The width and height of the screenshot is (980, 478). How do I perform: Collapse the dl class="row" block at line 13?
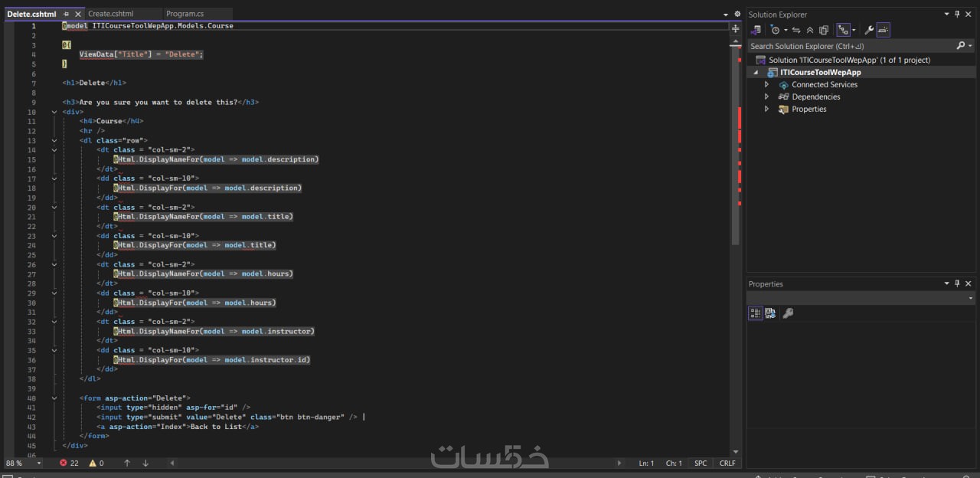(54, 140)
